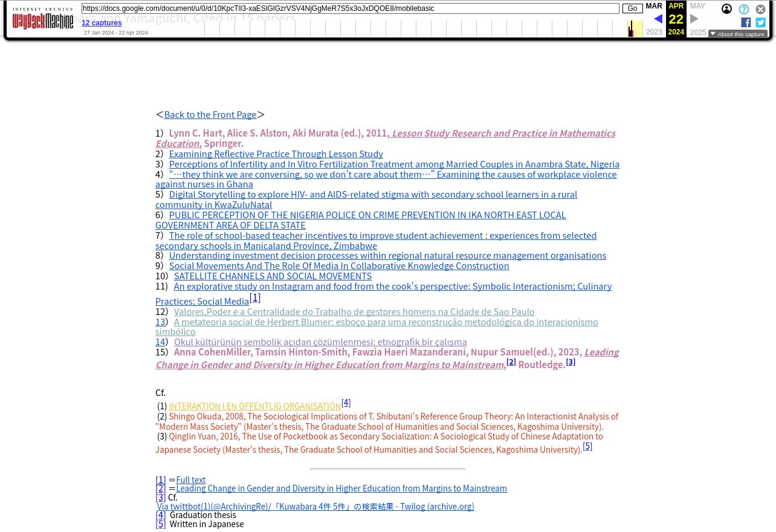The width and height of the screenshot is (776, 532).
Task: Open Valores, Poder e a Centralidade link
Action: pos(354,311)
